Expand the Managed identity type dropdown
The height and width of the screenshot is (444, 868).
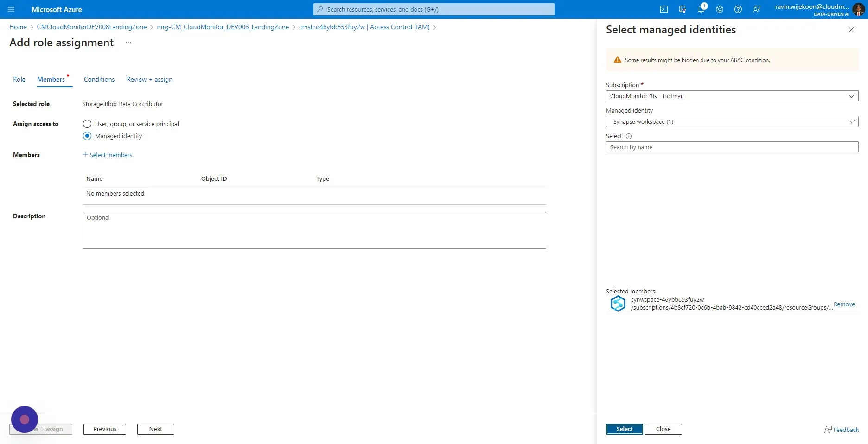(x=732, y=121)
